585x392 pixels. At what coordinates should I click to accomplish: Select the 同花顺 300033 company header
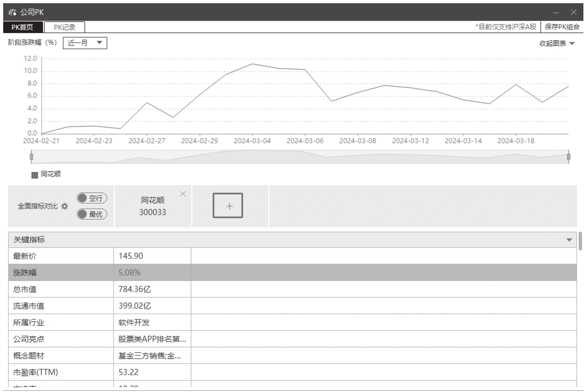click(x=153, y=206)
